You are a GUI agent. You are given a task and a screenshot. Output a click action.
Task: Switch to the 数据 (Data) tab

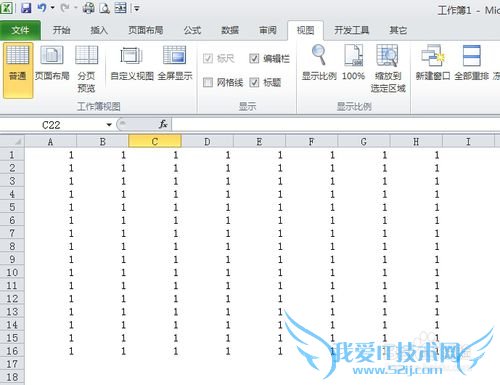[230, 30]
